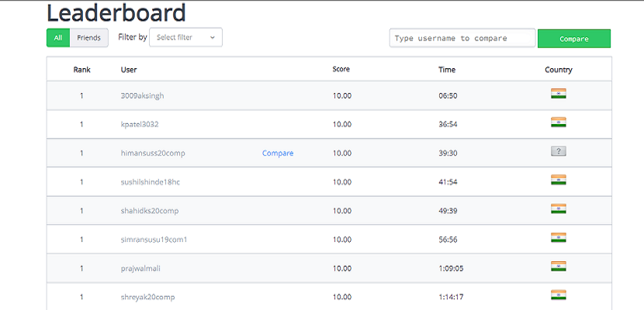644x310 pixels.
Task: Click the Time column header
Action: click(447, 70)
